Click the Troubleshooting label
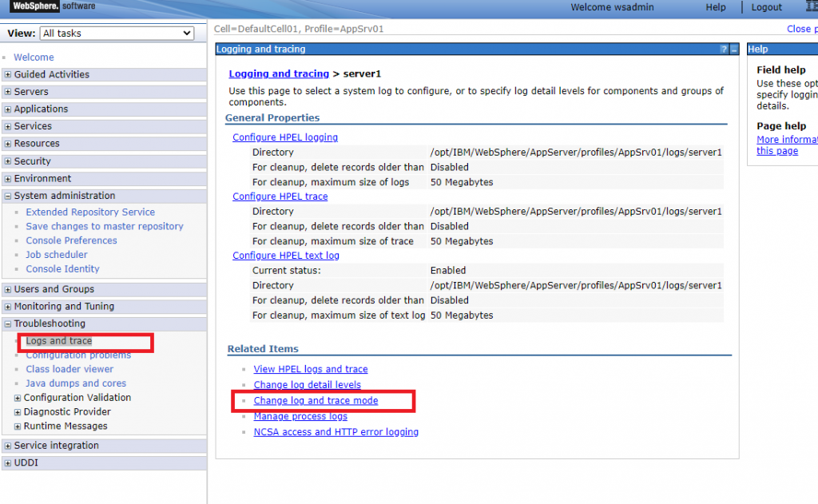This screenshot has height=504, width=818. pyautogui.click(x=50, y=323)
